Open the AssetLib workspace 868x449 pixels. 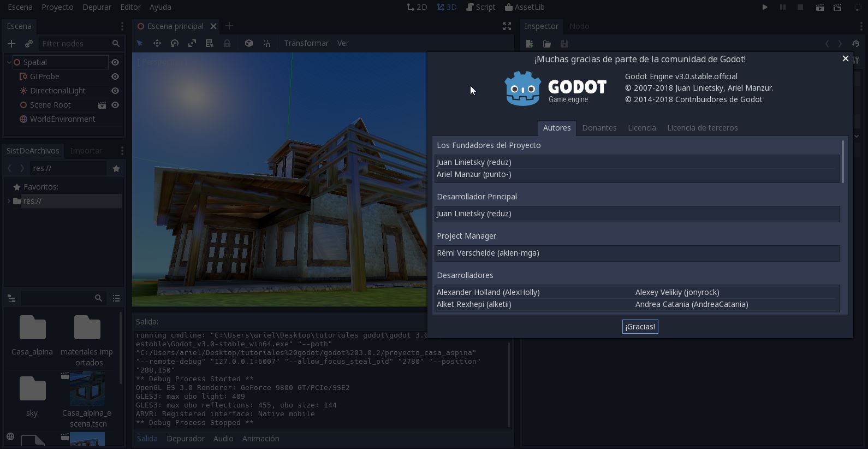click(525, 7)
